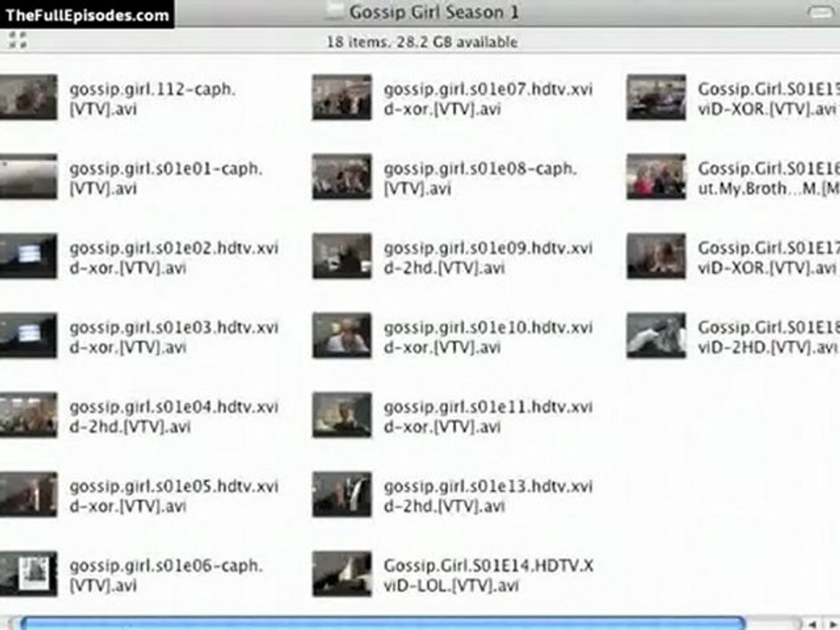Image resolution: width=840 pixels, height=630 pixels.
Task: Click file name gossip.girl.s01e07.hdtv.xvid-xor.[VTV].avi
Action: [488, 99]
